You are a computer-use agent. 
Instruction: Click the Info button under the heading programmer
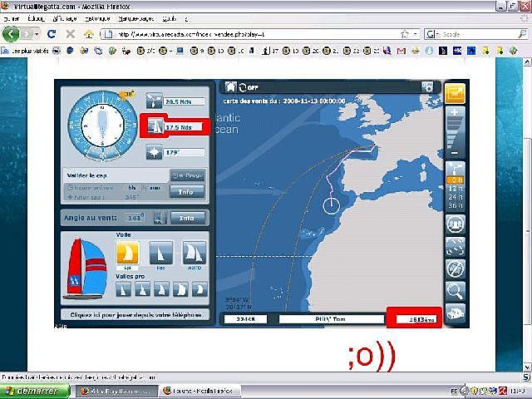point(187,192)
